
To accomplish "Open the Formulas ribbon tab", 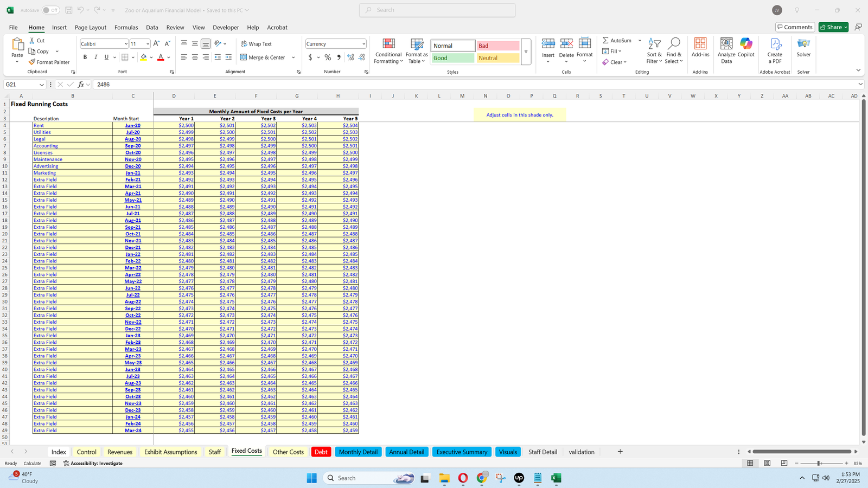I will [126, 28].
